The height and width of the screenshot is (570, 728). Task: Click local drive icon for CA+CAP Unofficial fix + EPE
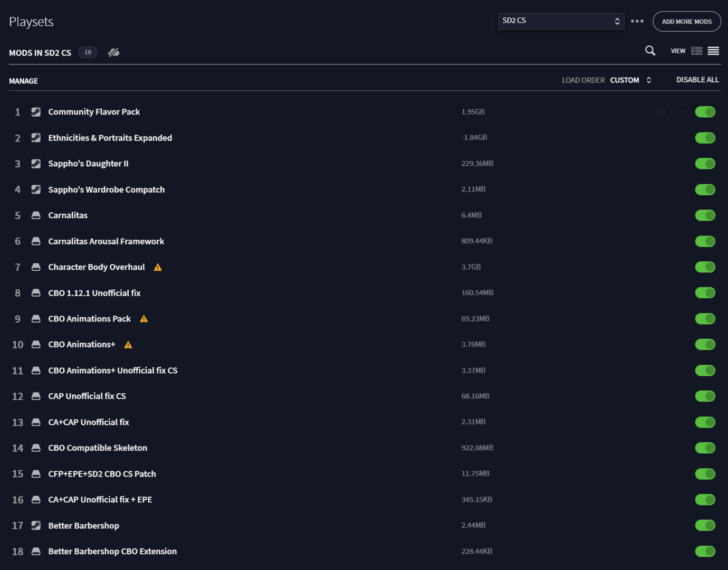point(36,500)
